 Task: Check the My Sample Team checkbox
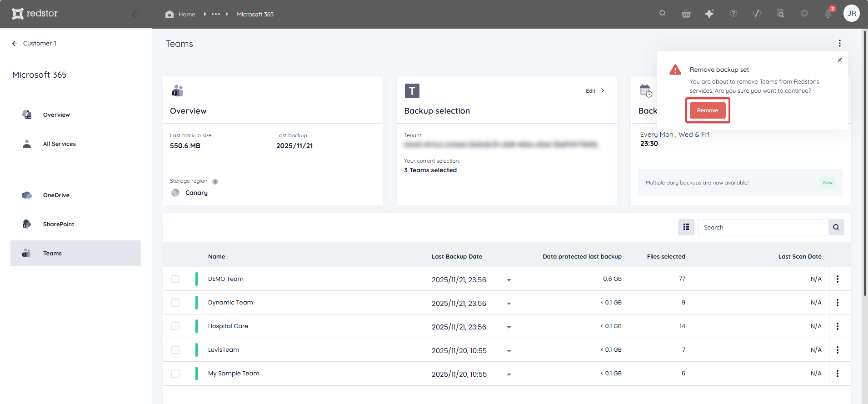click(175, 374)
